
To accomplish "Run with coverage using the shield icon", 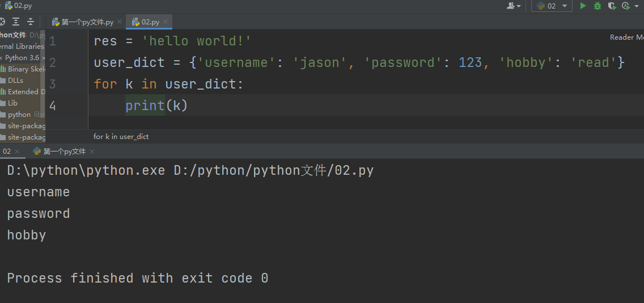I will pos(612,6).
